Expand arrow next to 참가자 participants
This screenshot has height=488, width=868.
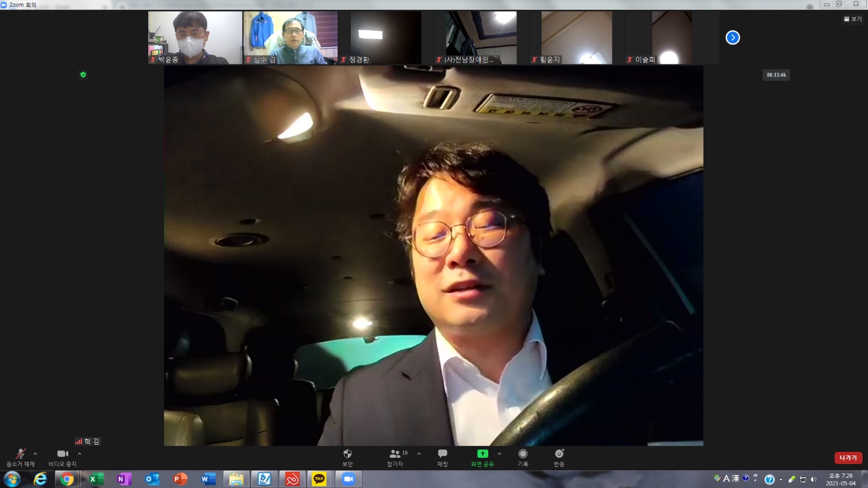(x=419, y=454)
